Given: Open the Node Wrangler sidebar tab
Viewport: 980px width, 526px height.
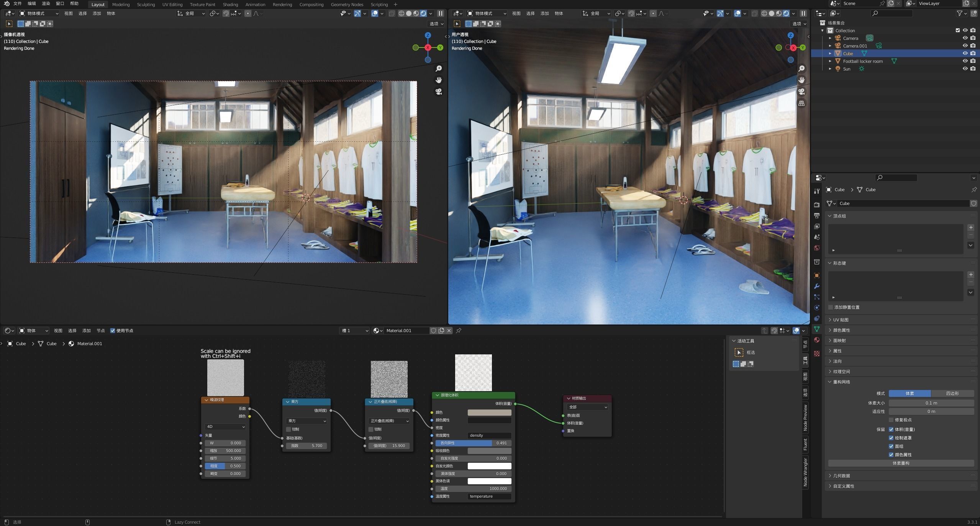Looking at the screenshot, I should pos(805,472).
